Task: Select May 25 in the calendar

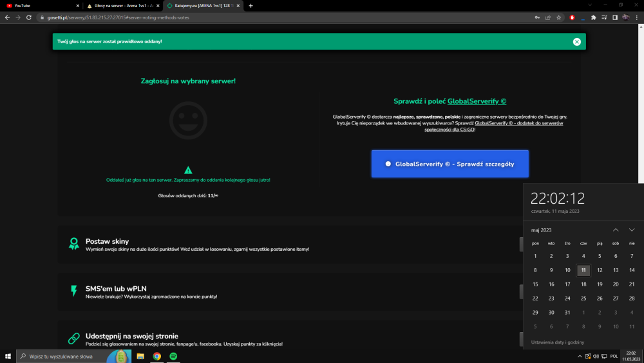Action: (x=583, y=299)
